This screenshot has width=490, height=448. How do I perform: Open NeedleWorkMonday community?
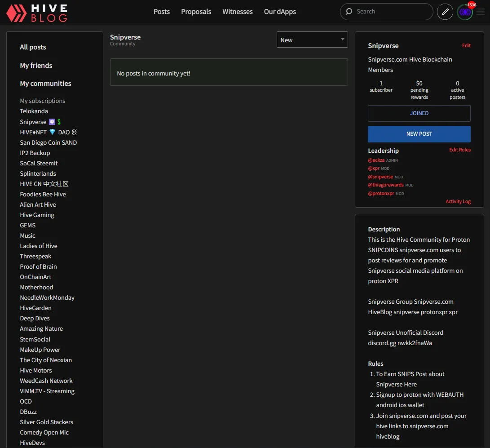47,297
